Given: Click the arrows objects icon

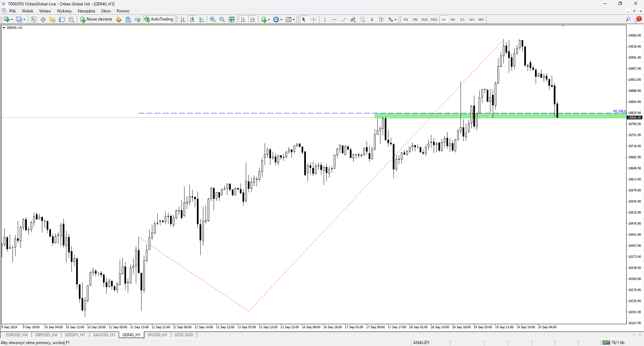Looking at the screenshot, I should (x=391, y=19).
